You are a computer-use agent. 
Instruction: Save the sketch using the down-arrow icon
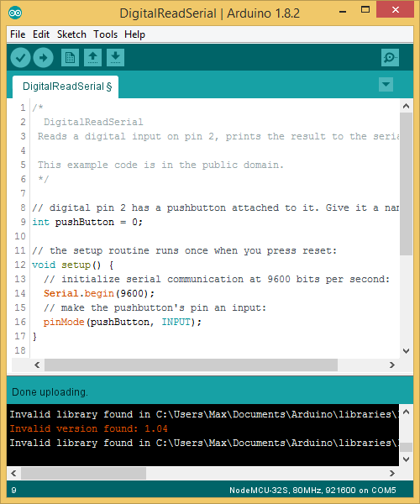pyautogui.click(x=116, y=58)
